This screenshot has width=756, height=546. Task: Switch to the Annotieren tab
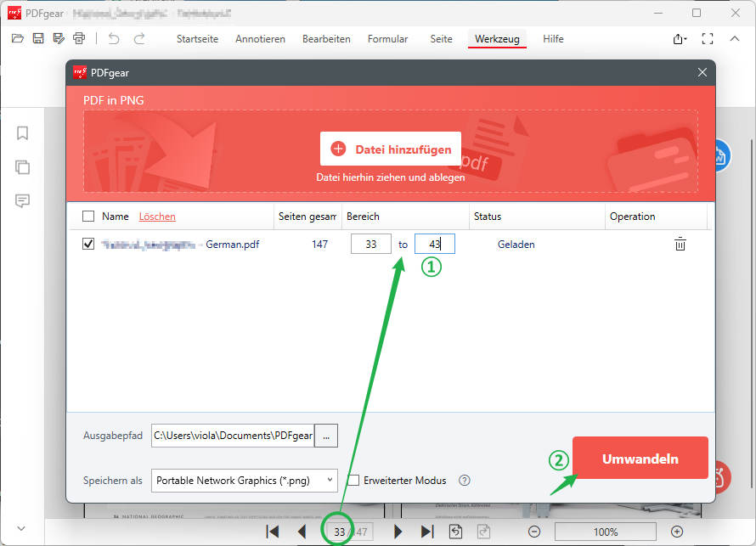click(260, 39)
